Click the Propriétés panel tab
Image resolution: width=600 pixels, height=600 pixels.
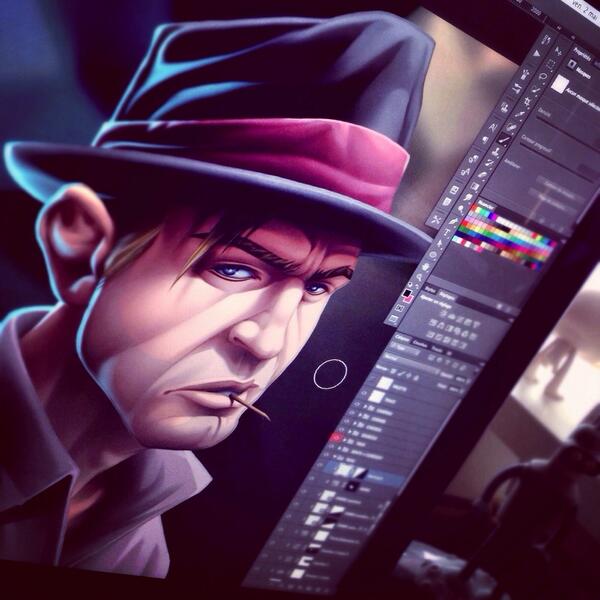[584, 52]
